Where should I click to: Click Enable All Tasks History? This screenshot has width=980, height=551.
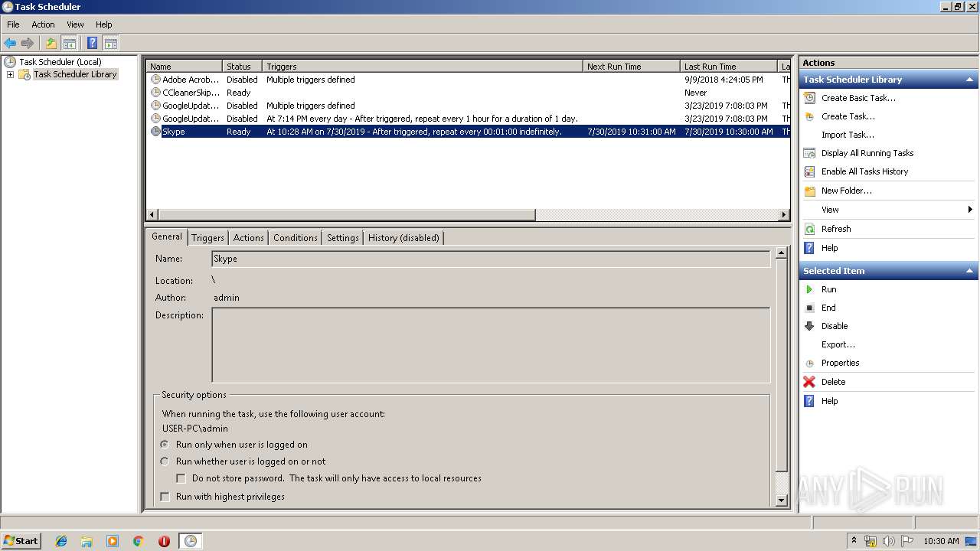click(864, 171)
